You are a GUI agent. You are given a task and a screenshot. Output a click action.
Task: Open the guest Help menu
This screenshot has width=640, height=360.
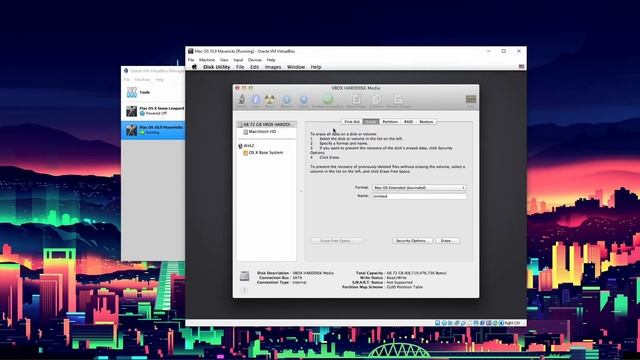tap(316, 67)
